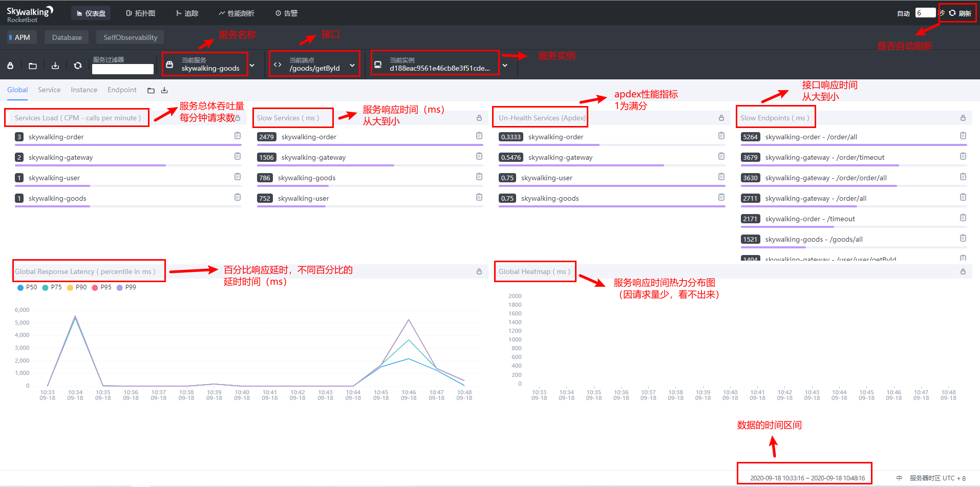Image resolution: width=980 pixels, height=487 pixels.
Task: Copy the skywalking-gateway /order/order/all endpoint name
Action: (963, 177)
